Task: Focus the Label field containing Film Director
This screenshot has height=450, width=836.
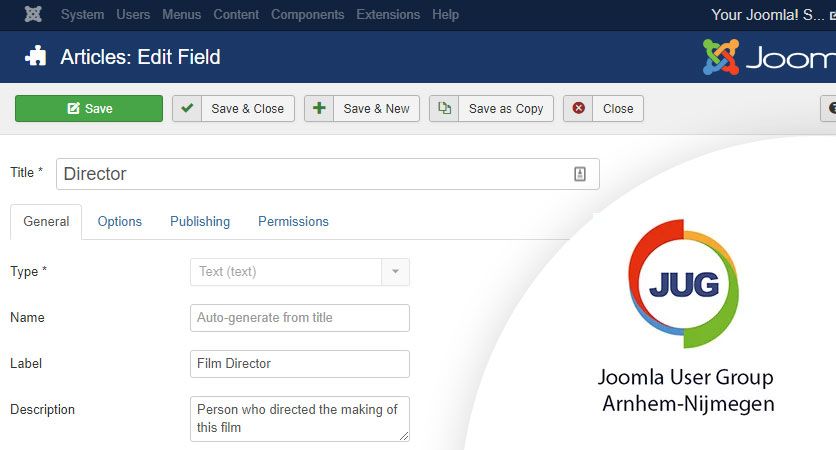Action: coord(300,364)
